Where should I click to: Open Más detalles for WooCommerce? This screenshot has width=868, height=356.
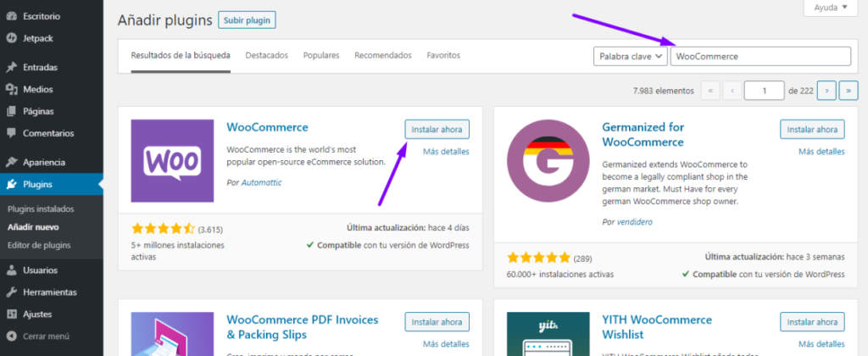[446, 151]
